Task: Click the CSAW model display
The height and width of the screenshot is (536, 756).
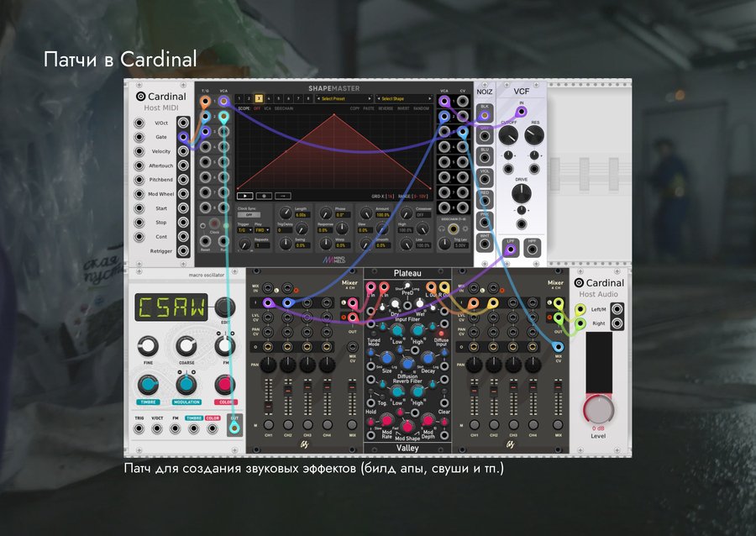Action: [x=171, y=307]
